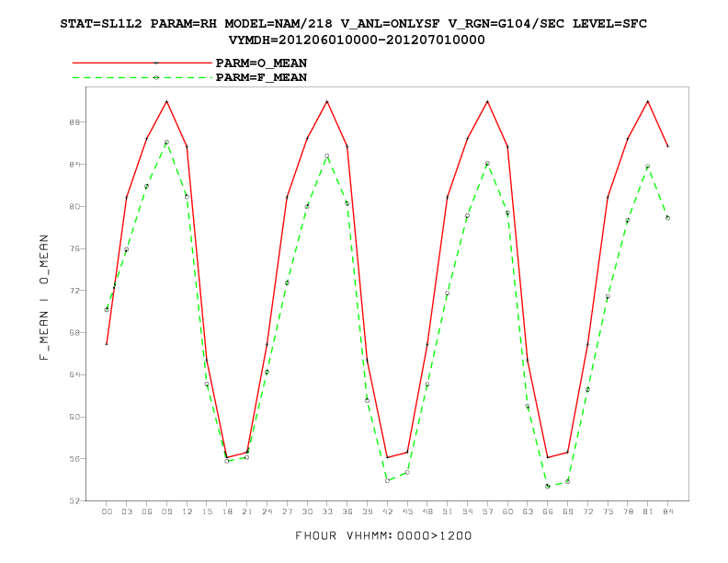Click the y-axis tick label 72
The height and width of the screenshot is (563, 728).
[x=74, y=291]
